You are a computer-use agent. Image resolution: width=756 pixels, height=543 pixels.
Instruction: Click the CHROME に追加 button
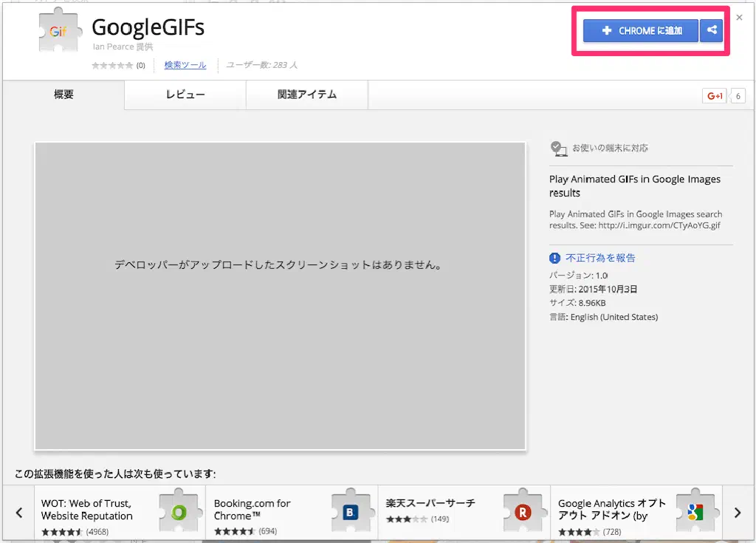click(640, 31)
